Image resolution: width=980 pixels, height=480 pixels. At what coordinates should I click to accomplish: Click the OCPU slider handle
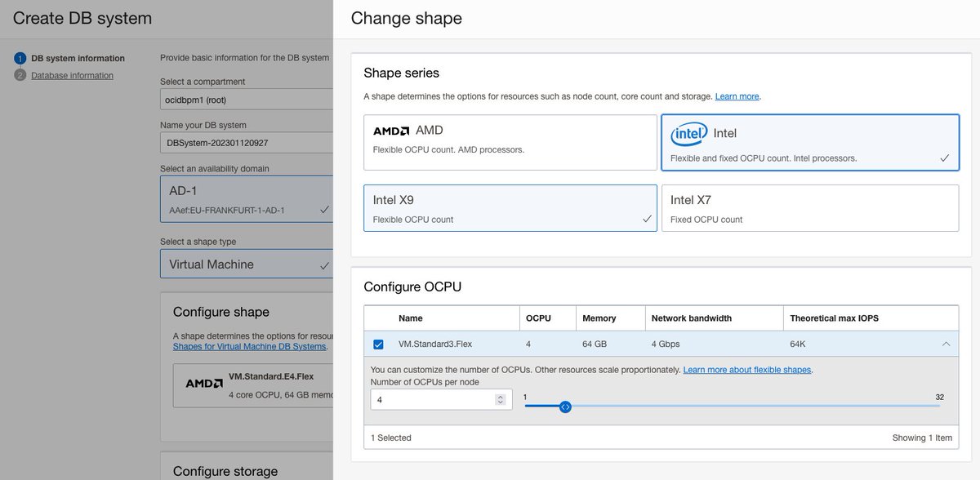click(x=565, y=407)
